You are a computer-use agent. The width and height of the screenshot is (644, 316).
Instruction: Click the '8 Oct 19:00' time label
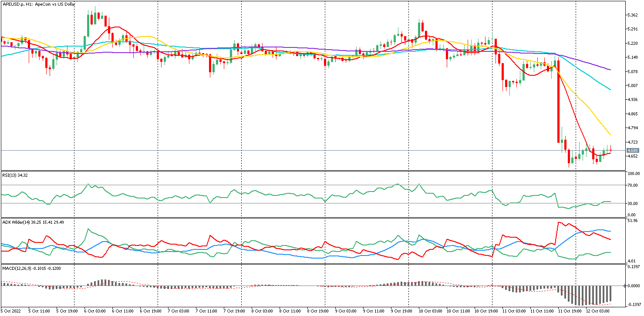(318, 312)
